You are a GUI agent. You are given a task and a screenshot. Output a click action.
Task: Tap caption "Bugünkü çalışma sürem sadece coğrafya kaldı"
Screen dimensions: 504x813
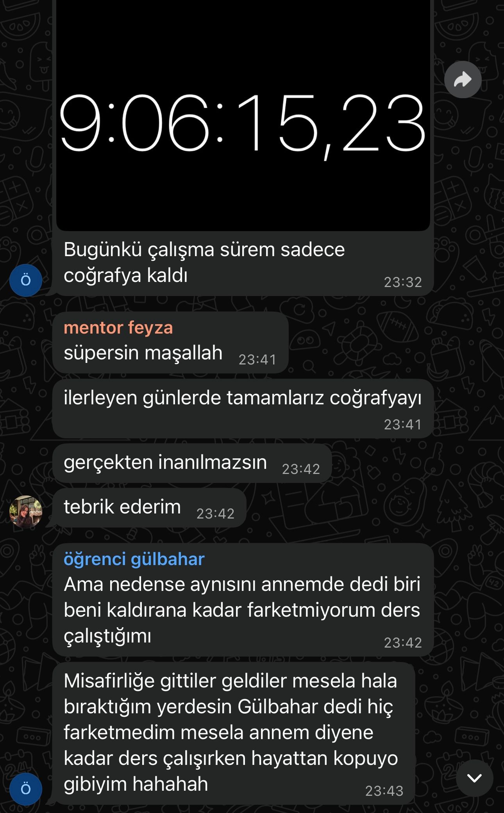[204, 262]
